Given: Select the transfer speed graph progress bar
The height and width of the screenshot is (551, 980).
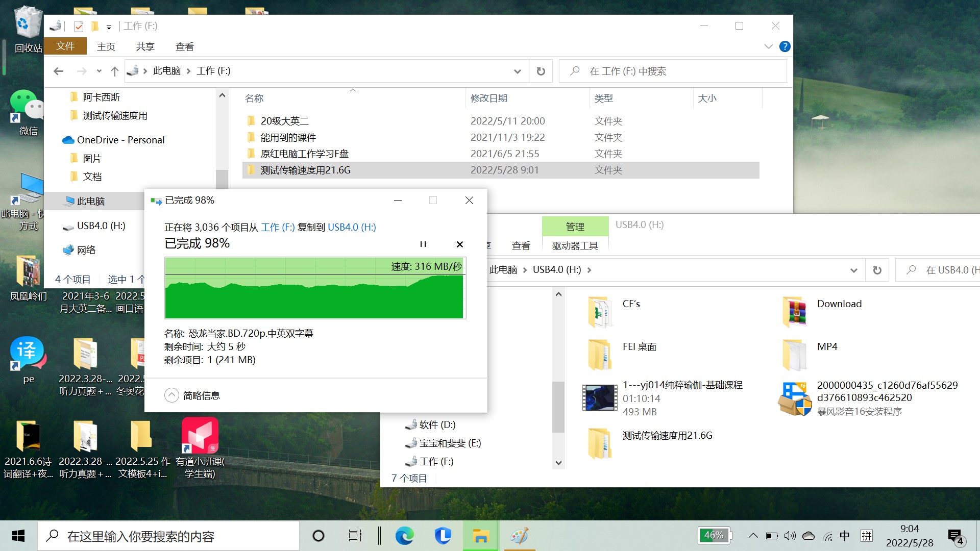Looking at the screenshot, I should click(x=314, y=289).
